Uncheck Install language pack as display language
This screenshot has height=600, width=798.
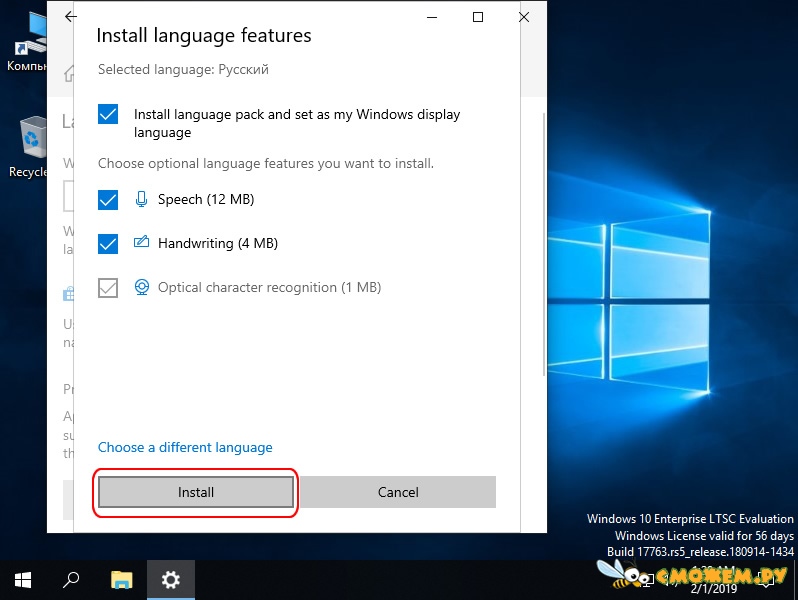(108, 114)
